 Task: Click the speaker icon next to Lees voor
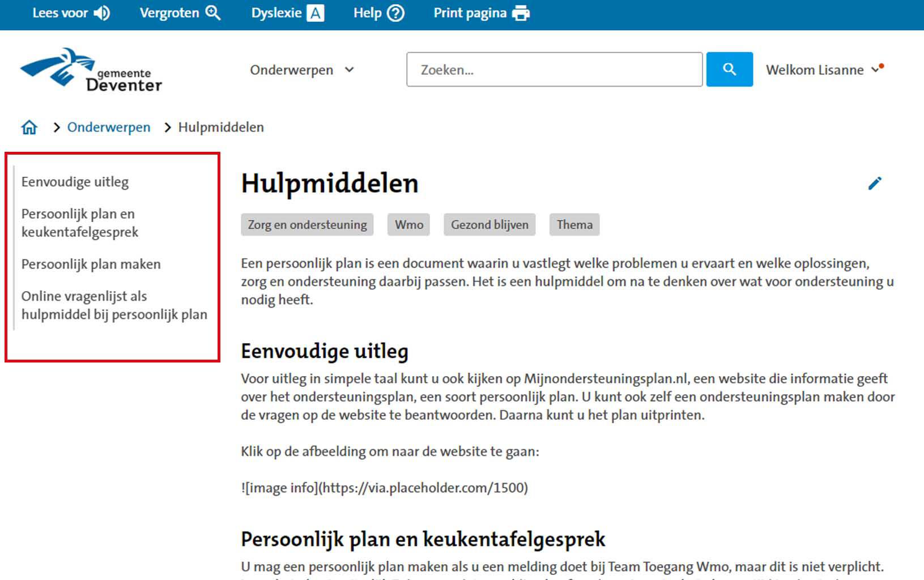(102, 13)
